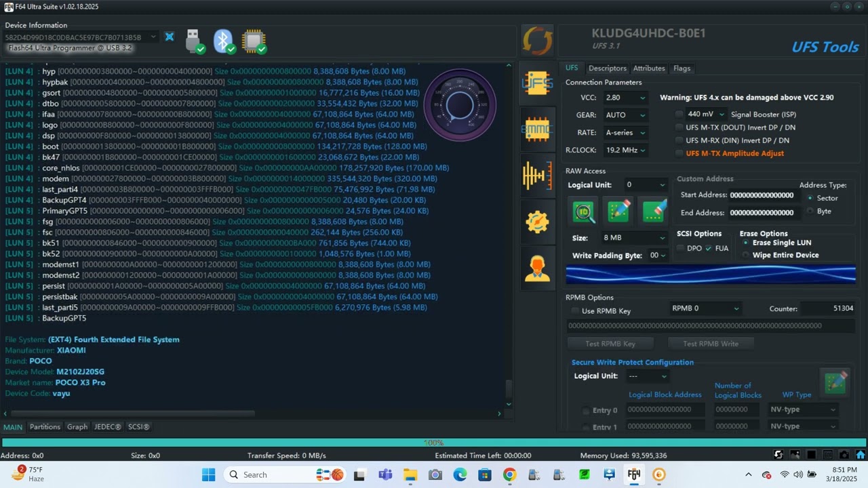868x488 pixels.
Task: Click the USB connection status icon
Action: [195, 41]
